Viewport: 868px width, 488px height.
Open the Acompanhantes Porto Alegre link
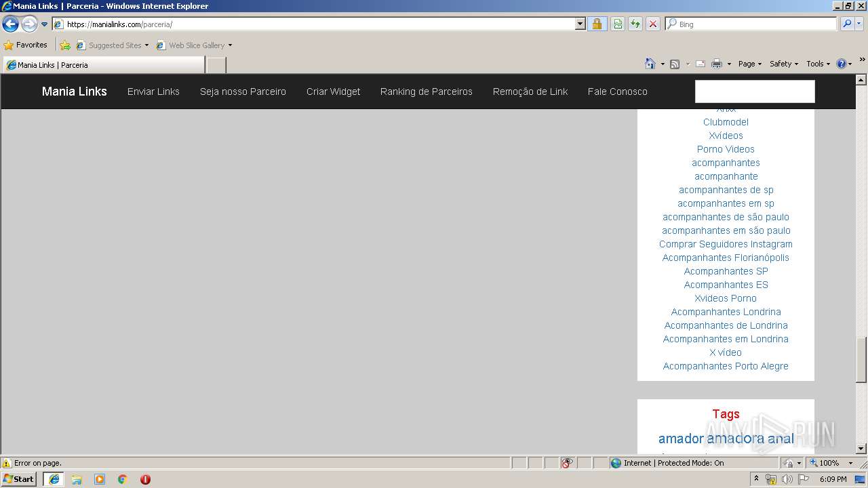coord(726,366)
